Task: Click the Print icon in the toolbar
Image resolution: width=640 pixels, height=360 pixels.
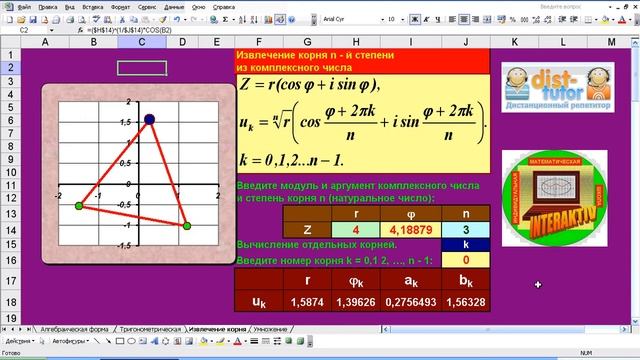Action: 70,20
